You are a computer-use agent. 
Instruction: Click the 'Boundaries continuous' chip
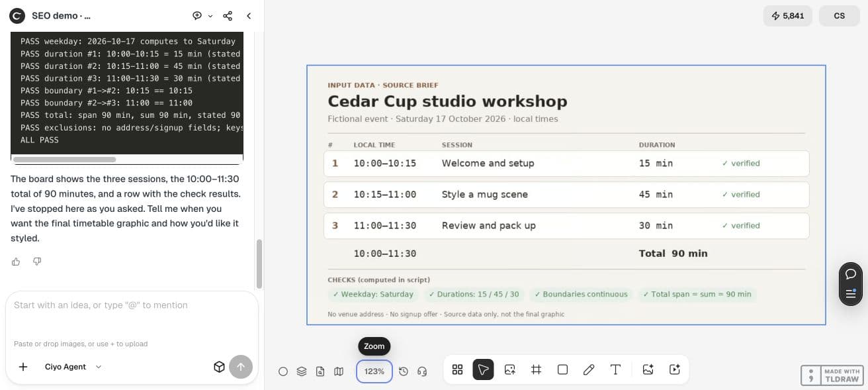tap(581, 294)
